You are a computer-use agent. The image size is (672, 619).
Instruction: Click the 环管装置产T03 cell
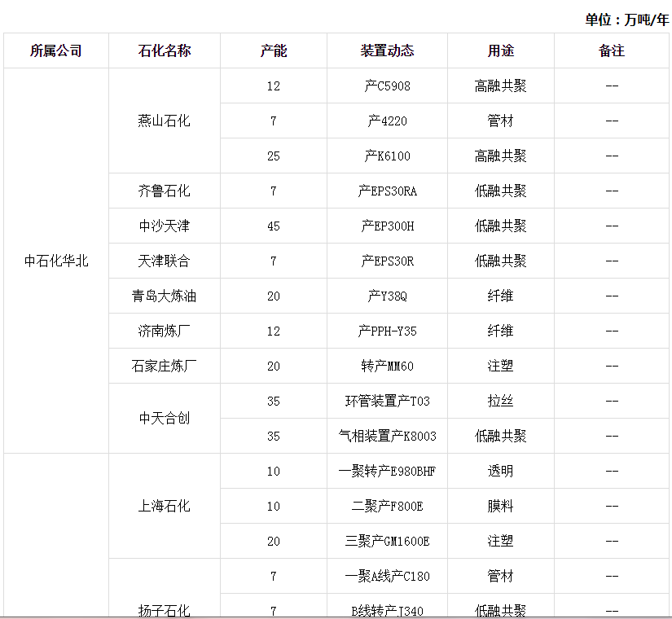coord(388,402)
